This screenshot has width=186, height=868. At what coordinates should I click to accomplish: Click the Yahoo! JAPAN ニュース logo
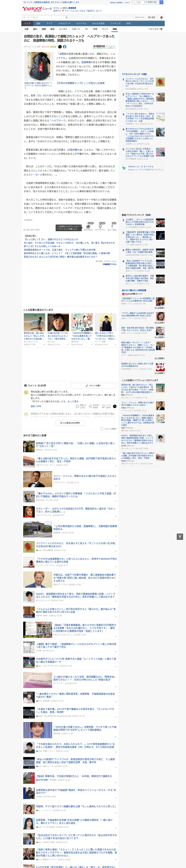(x=37, y=9)
